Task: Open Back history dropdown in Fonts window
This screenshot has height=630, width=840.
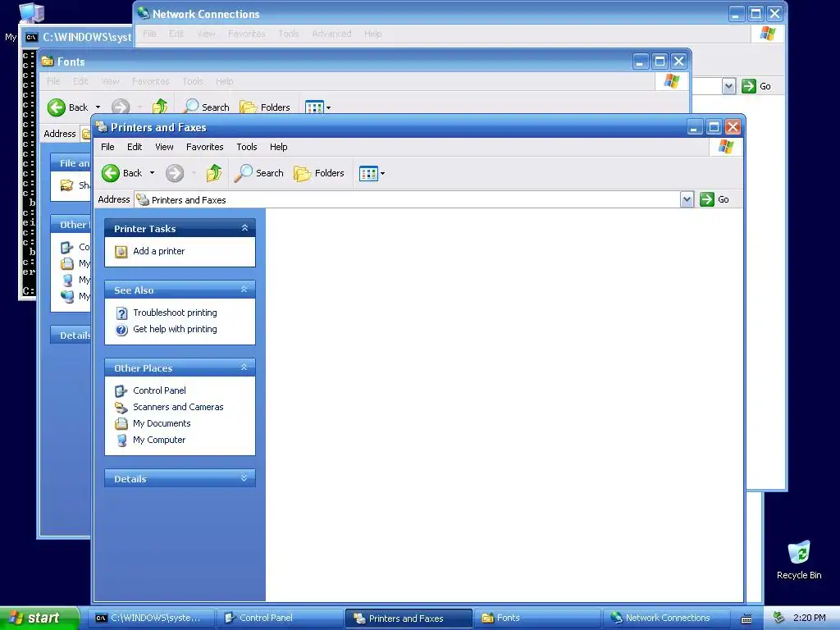Action: pyautogui.click(x=98, y=107)
